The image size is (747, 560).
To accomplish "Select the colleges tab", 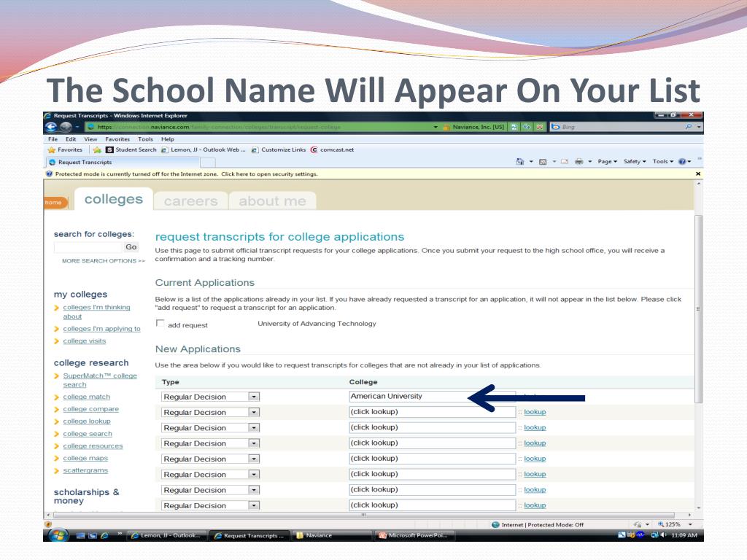I will (113, 199).
